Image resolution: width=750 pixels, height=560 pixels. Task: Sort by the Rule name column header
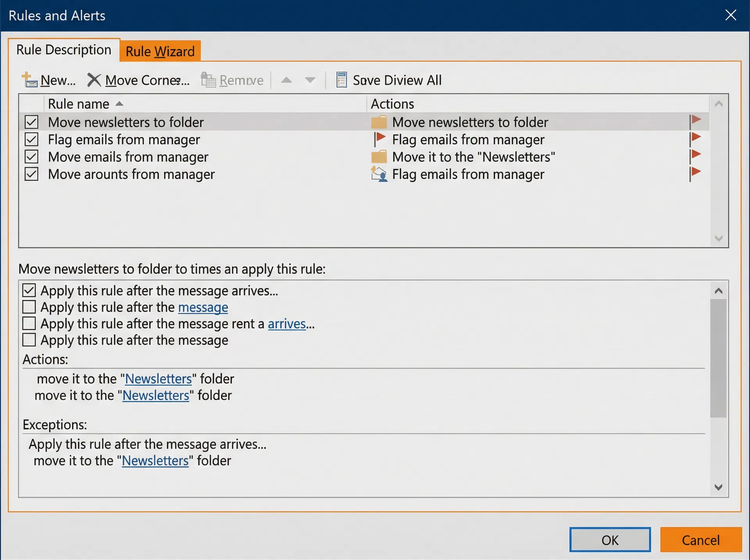coord(205,104)
